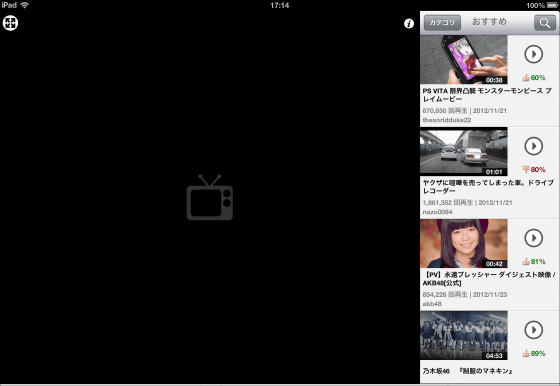This screenshot has height=386, width=560.
Task: Play the ヤクザ drive recorder video
Action: coord(534,146)
